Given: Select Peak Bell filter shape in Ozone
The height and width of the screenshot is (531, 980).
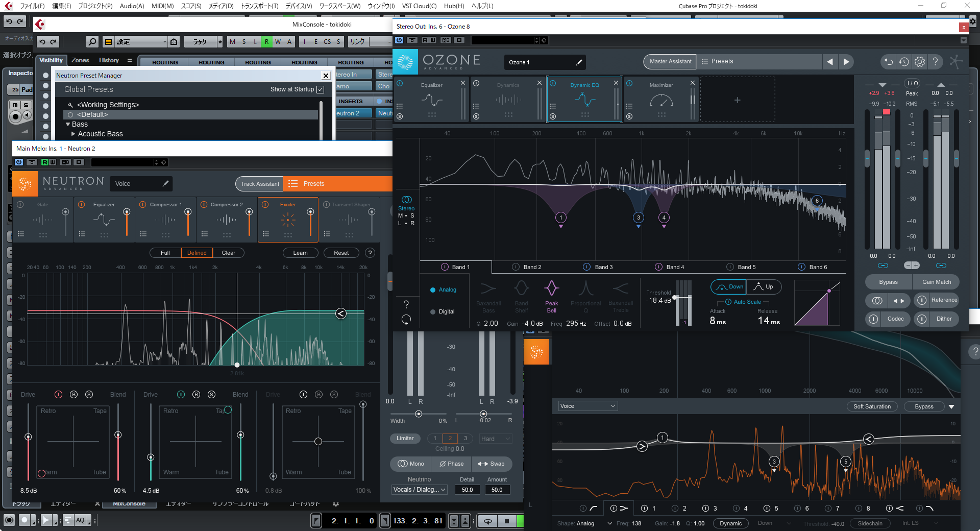Looking at the screenshot, I should [552, 296].
